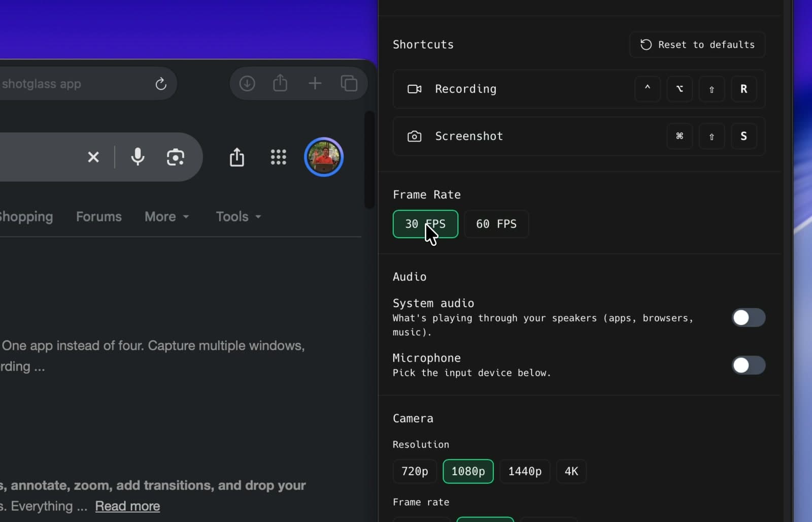The image size is (812, 522).
Task: Expand the Tools dropdown in Google
Action: point(239,217)
